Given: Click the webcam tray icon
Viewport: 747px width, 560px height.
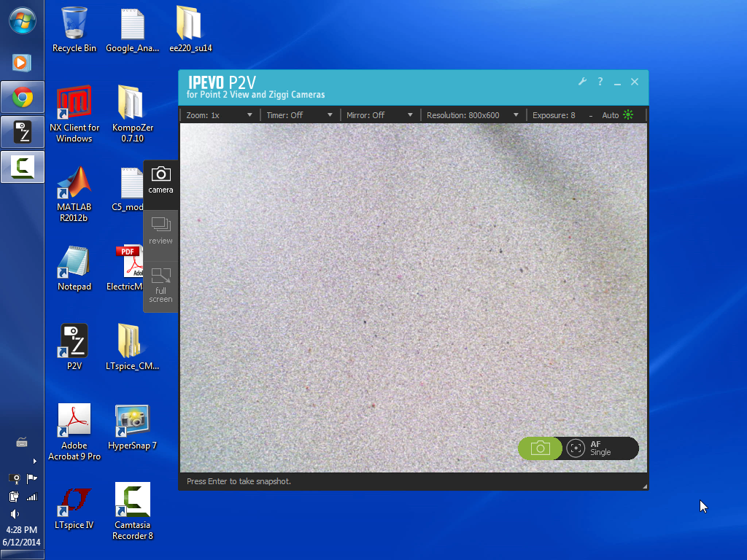Looking at the screenshot, I should click(x=15, y=478).
